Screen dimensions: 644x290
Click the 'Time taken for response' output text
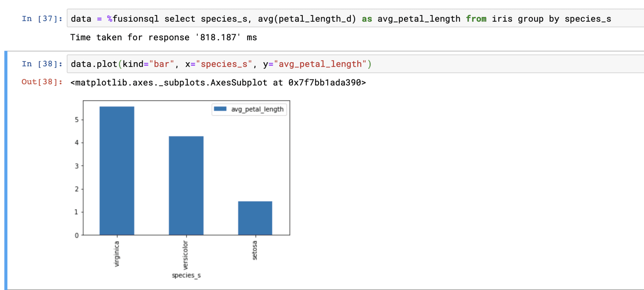coord(164,37)
